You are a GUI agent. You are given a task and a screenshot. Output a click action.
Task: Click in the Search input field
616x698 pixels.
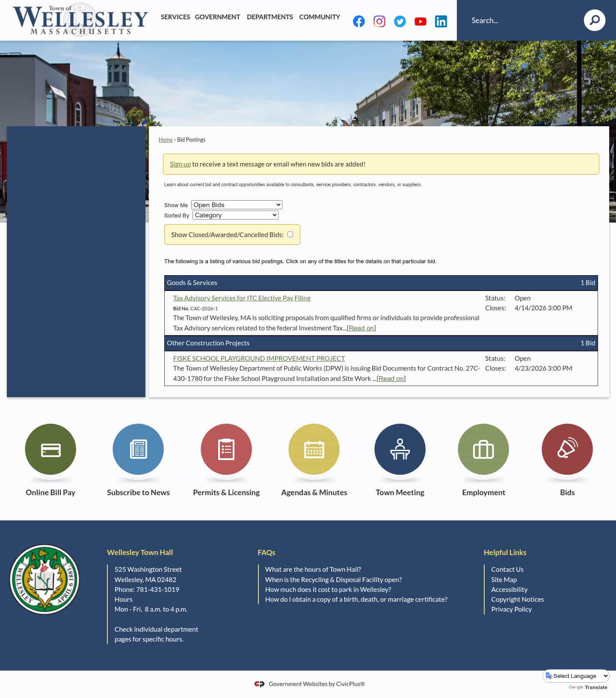tap(520, 20)
